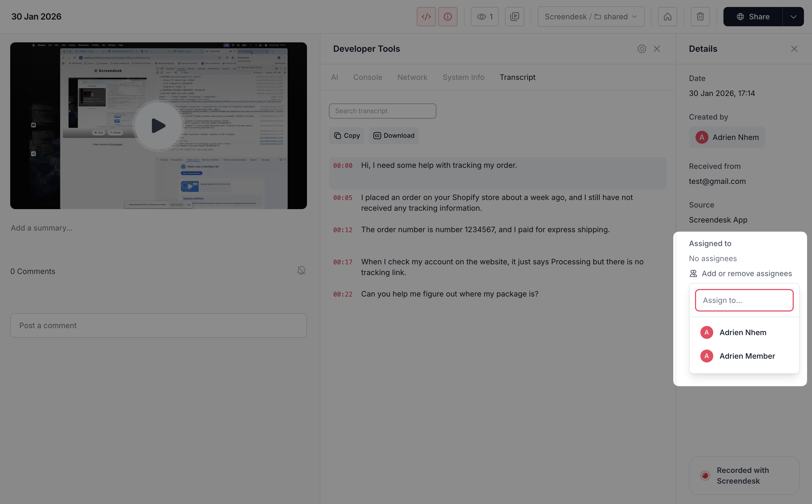Toggle the Developer Tools code icon

tap(426, 17)
